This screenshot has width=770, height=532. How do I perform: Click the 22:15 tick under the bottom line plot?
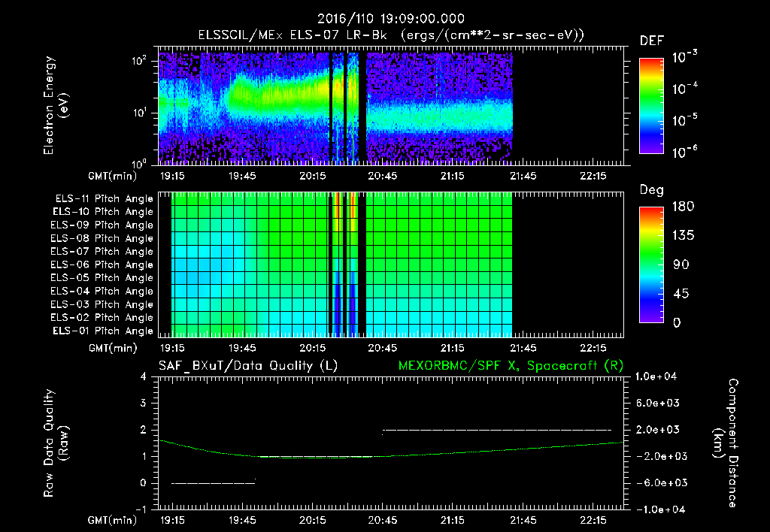click(593, 520)
